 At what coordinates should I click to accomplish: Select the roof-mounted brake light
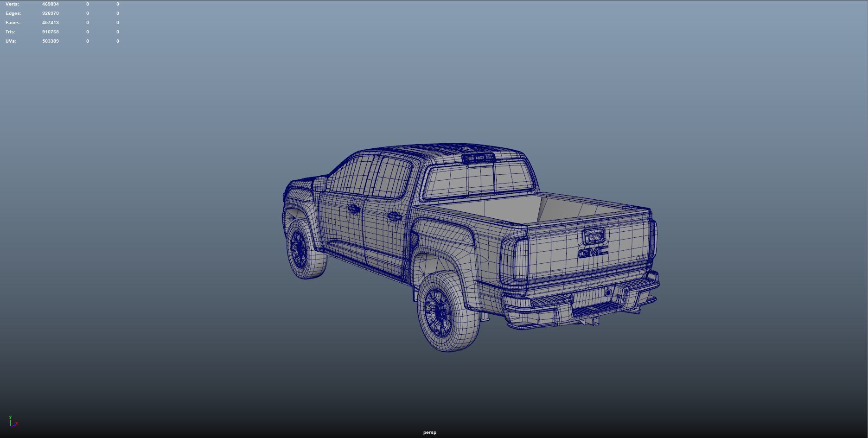click(x=478, y=158)
